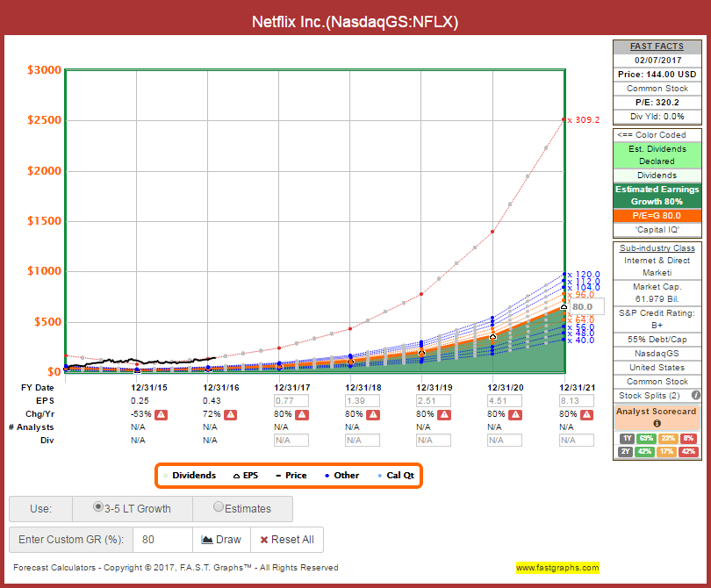This screenshot has width=711, height=588.
Task: Click the red 309.2 P/E line label
Action: [584, 120]
